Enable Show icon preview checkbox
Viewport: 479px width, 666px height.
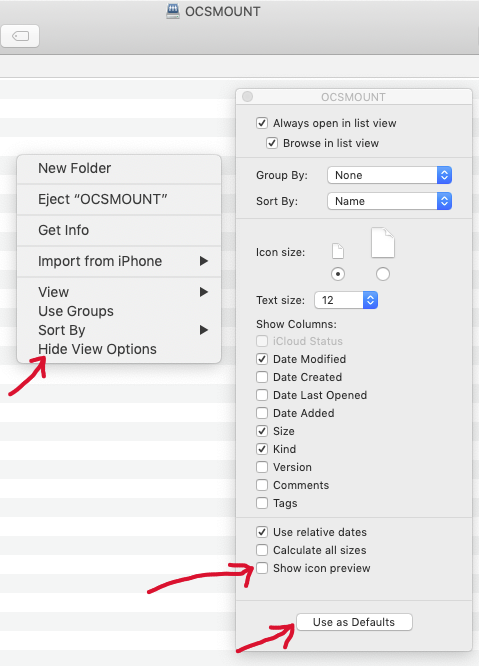pyautogui.click(x=262, y=568)
